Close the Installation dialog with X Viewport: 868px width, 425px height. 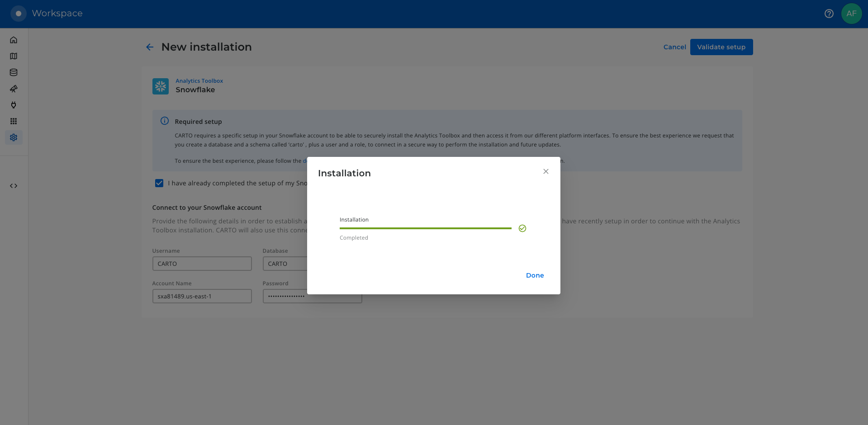point(545,171)
